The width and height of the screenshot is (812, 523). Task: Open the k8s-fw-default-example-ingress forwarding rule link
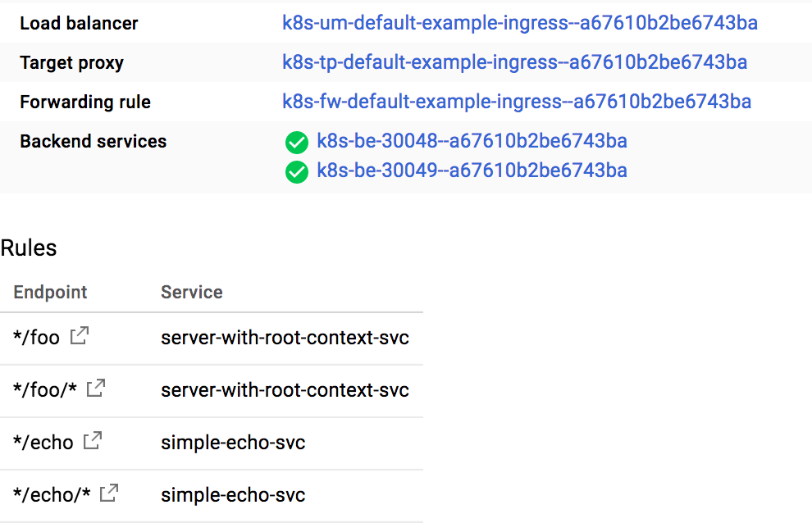(x=517, y=102)
